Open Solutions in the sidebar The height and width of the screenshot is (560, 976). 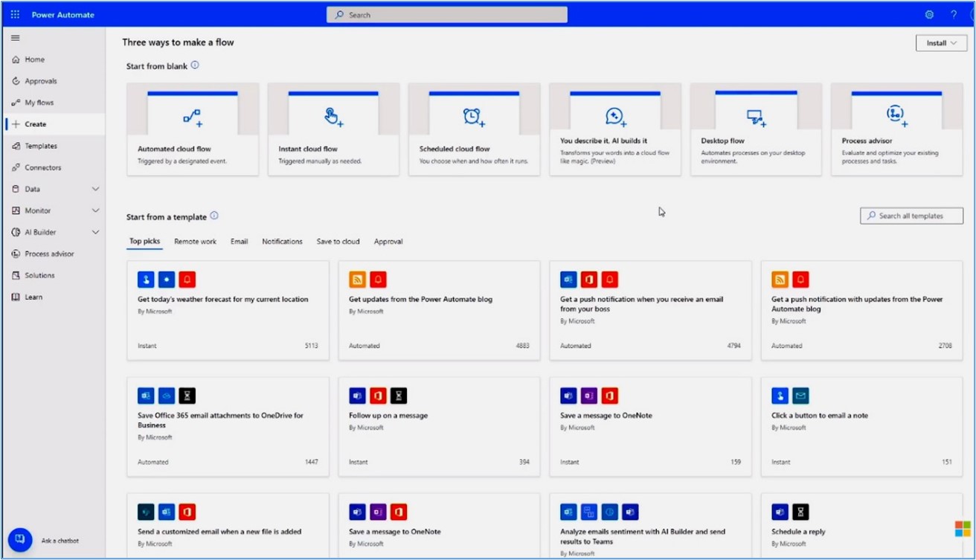click(x=53, y=275)
